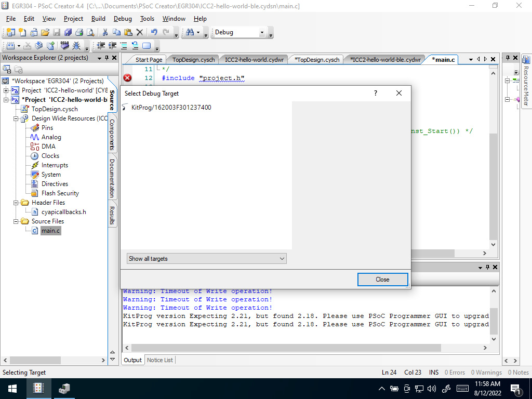The image size is (532, 399).
Task: Select cyapicallbacks.h header file
Action: (63, 212)
